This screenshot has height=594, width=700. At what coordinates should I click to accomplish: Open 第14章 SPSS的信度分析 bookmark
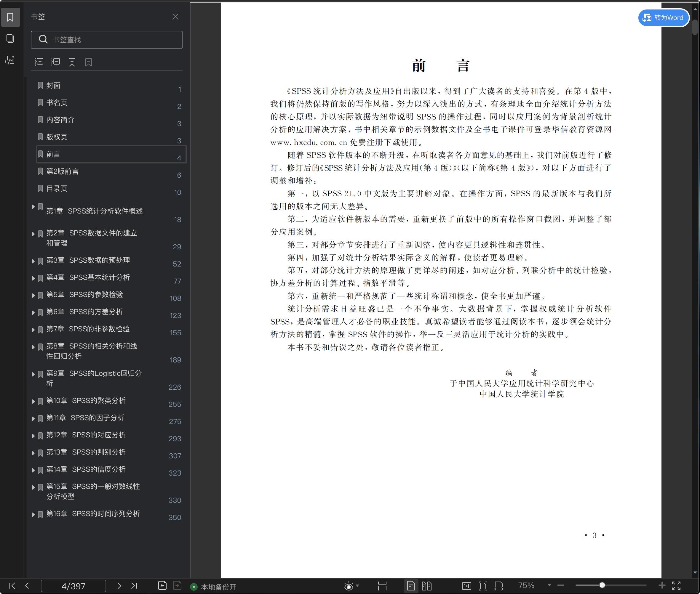pos(86,469)
